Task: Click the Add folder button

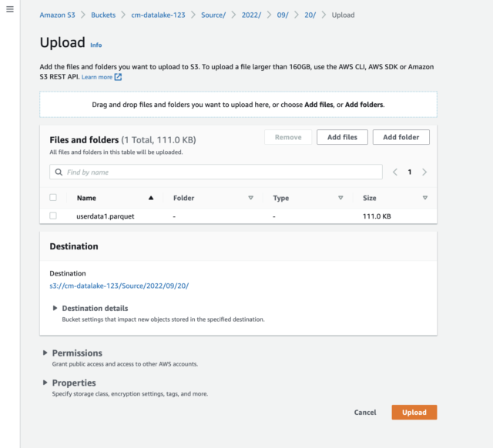Action: point(401,137)
